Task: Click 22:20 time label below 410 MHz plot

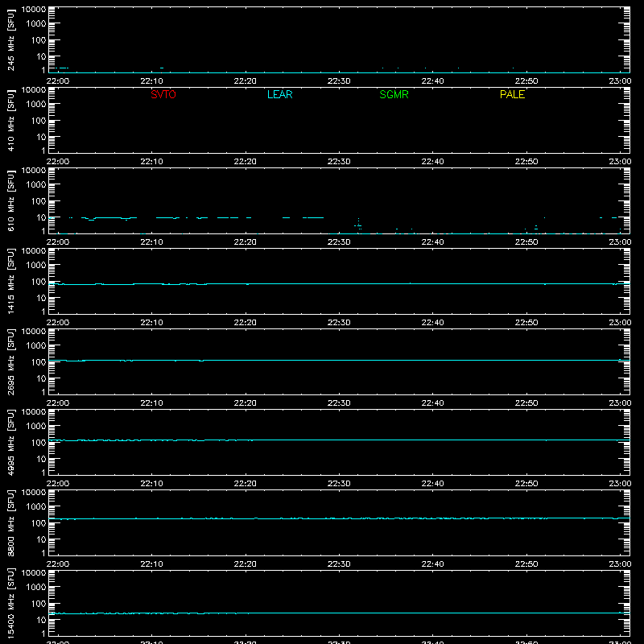Action: (246, 162)
